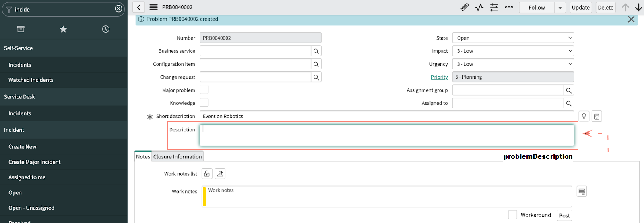Click the Update button
Viewport: 644px width, 223px height.
tap(580, 8)
